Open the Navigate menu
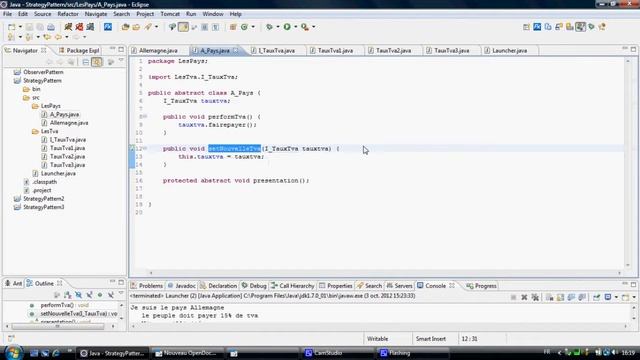Screen dimensions: 640x360 (96, 14)
